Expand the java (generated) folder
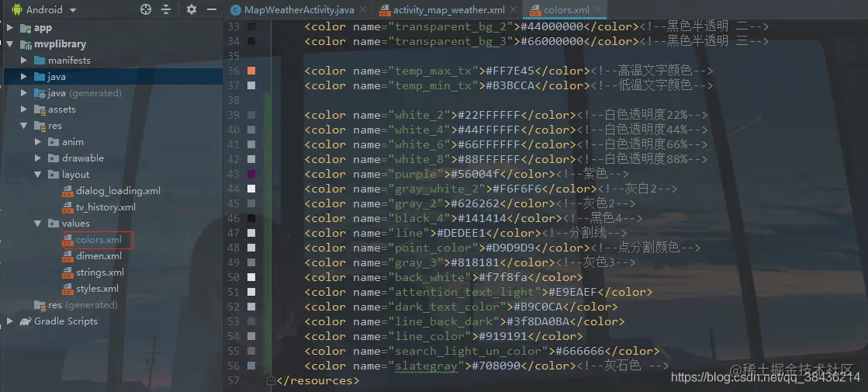Viewport: 868px width, 392px height. tap(24, 93)
